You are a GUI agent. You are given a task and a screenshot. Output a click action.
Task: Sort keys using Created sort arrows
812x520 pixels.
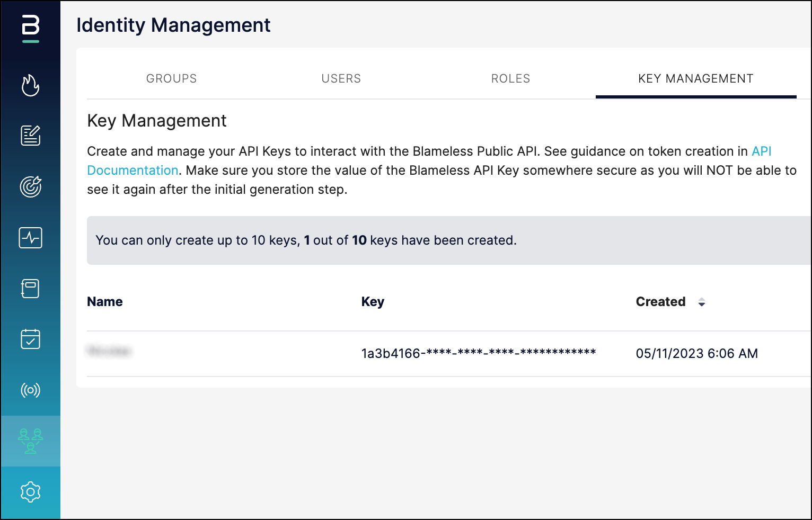[702, 302]
